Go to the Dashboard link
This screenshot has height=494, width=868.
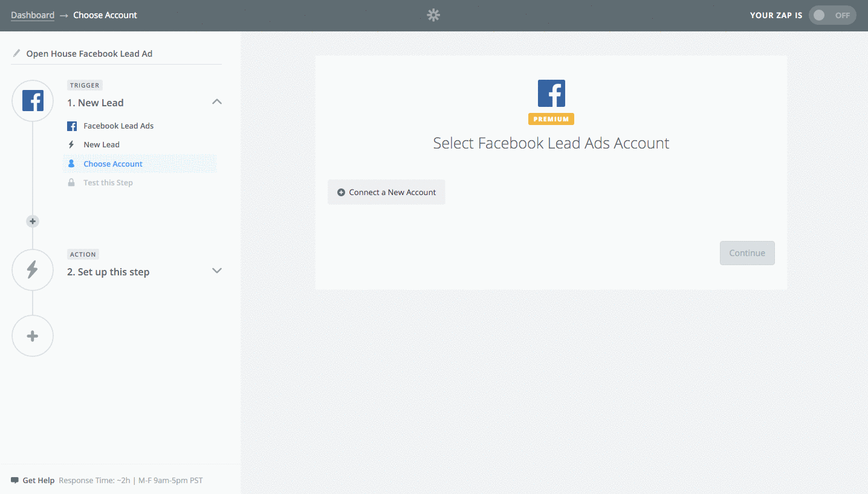click(33, 15)
